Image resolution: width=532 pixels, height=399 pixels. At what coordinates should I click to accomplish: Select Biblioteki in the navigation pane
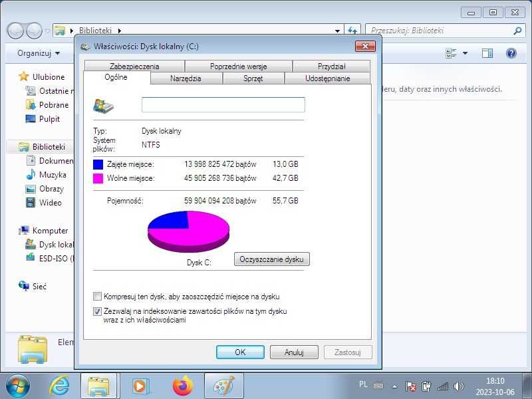tap(42, 147)
